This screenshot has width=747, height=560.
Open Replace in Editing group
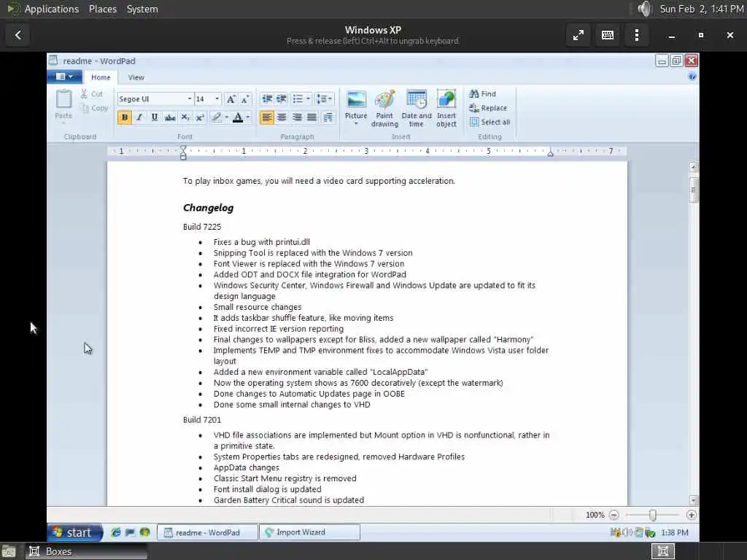click(x=488, y=108)
